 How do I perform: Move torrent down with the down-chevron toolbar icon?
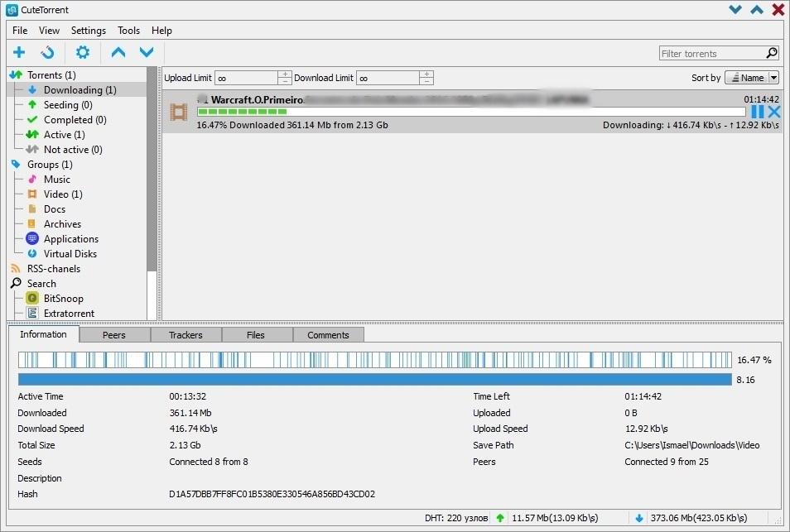(x=147, y=52)
